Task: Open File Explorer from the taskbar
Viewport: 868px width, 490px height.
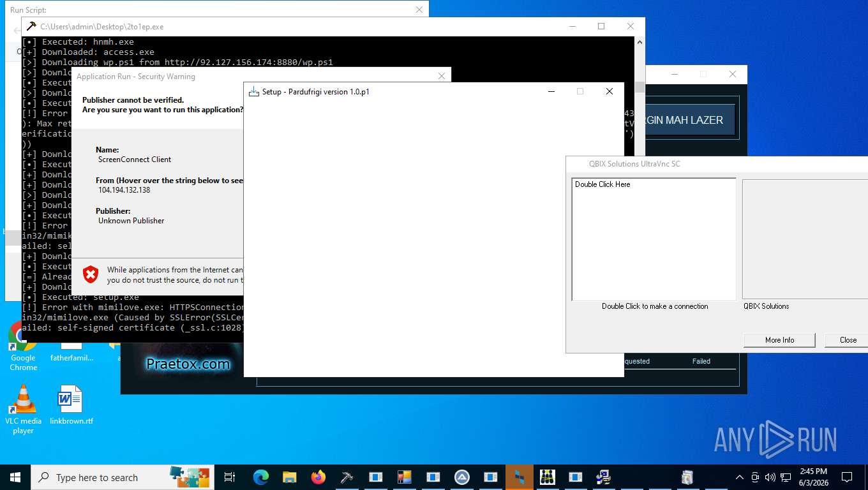Action: pyautogui.click(x=290, y=477)
